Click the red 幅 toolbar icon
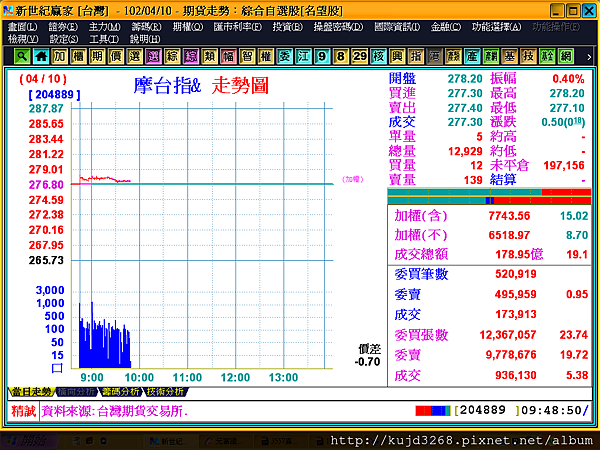 [x=228, y=57]
